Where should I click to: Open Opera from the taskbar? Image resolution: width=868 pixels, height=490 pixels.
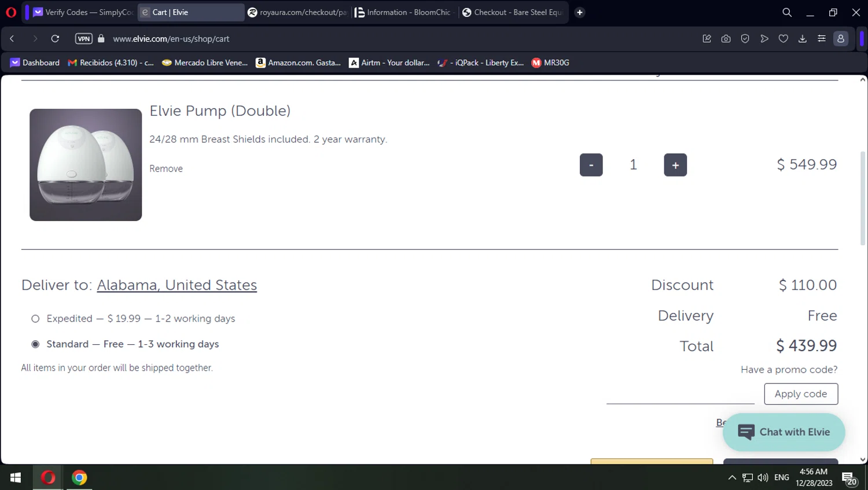[x=48, y=477]
